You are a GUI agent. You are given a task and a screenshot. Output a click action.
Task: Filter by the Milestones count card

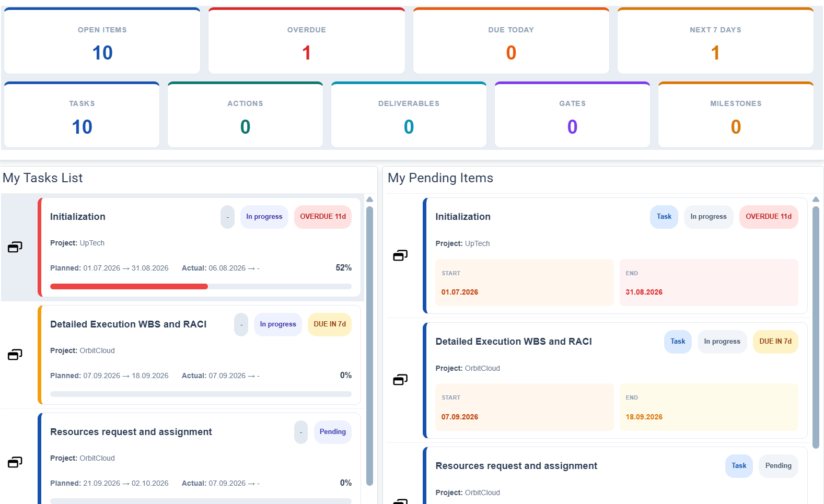pos(736,115)
